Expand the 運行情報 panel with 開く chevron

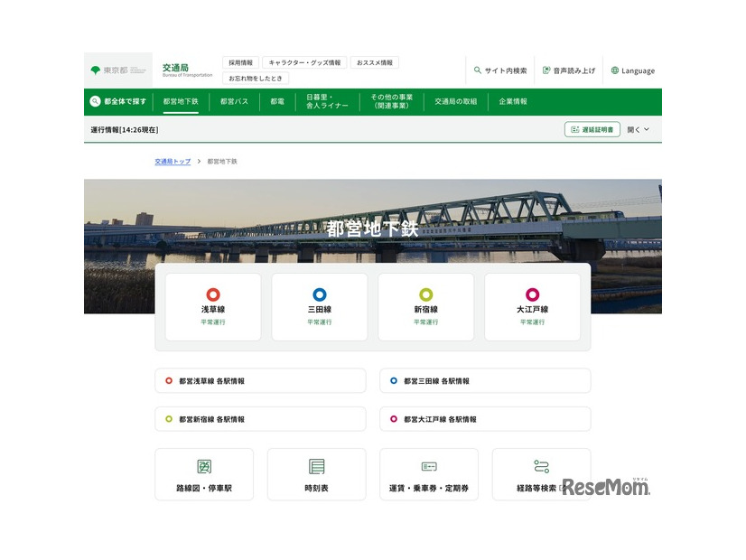638,129
